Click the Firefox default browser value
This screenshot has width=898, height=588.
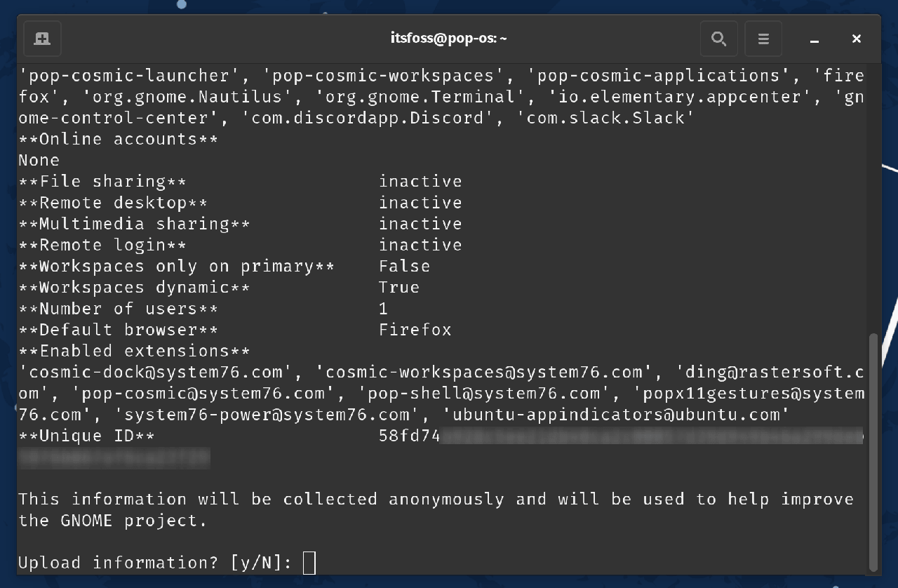[x=415, y=330]
